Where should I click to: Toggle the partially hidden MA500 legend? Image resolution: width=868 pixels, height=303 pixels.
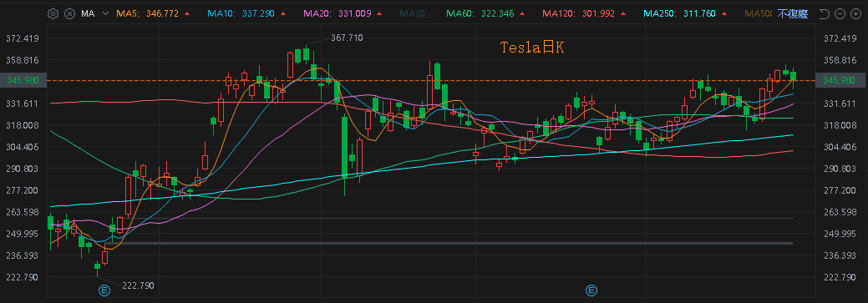(x=758, y=14)
